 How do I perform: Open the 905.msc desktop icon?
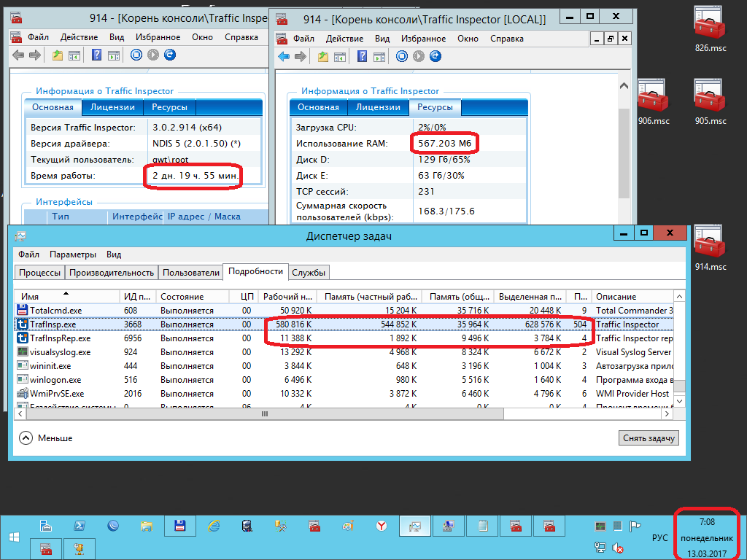pyautogui.click(x=710, y=102)
